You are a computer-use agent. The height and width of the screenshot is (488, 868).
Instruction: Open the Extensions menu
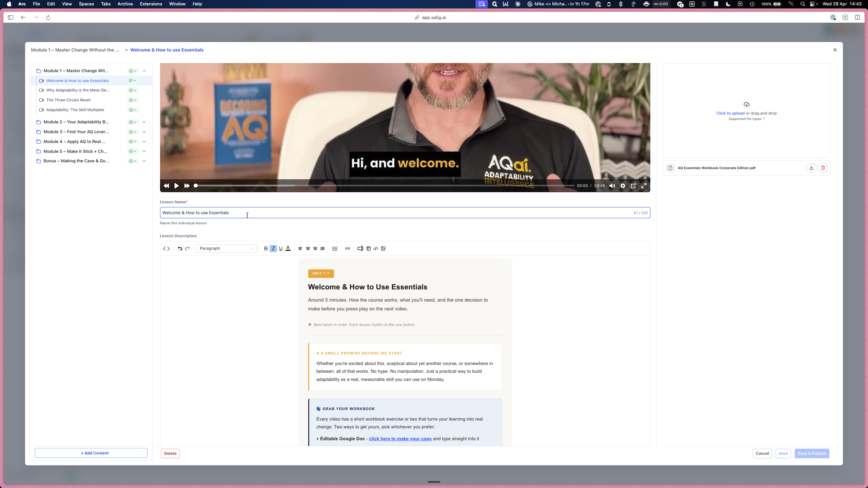[151, 4]
